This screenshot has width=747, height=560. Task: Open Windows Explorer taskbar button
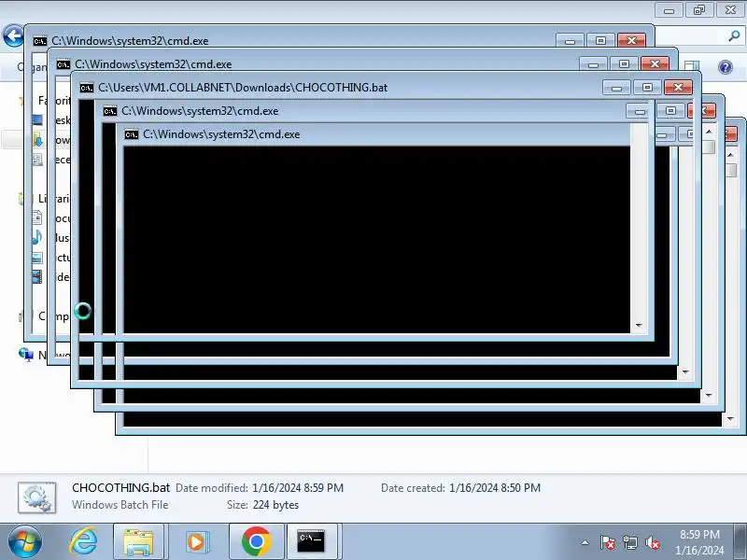[138, 542]
